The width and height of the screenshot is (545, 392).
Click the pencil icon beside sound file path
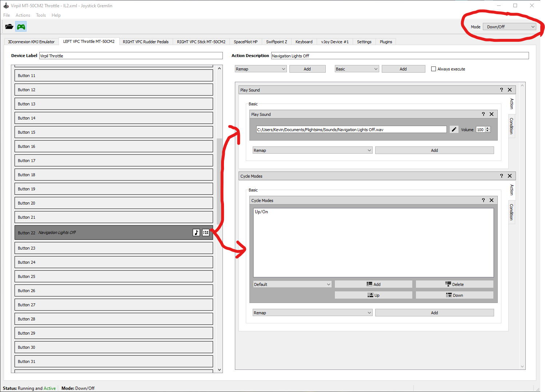point(454,130)
